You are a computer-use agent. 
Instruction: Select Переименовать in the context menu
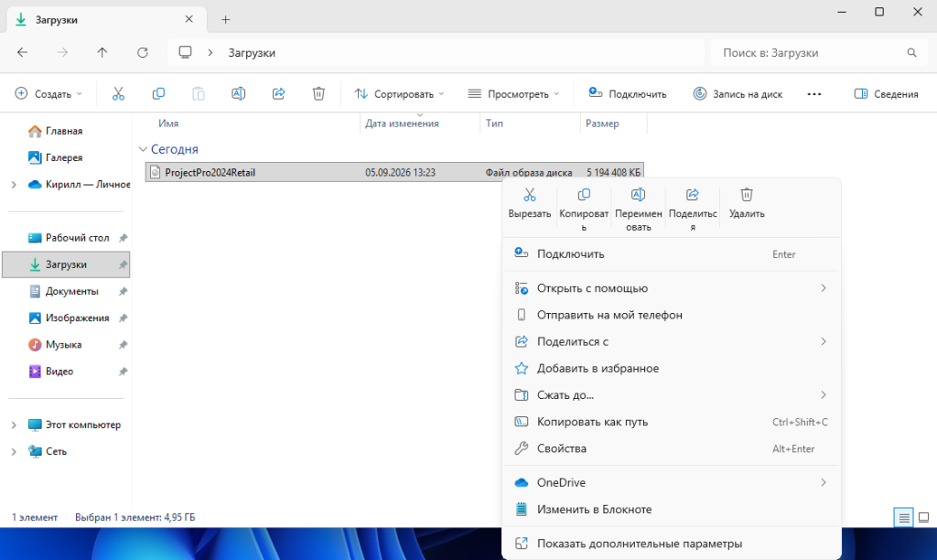click(x=638, y=210)
